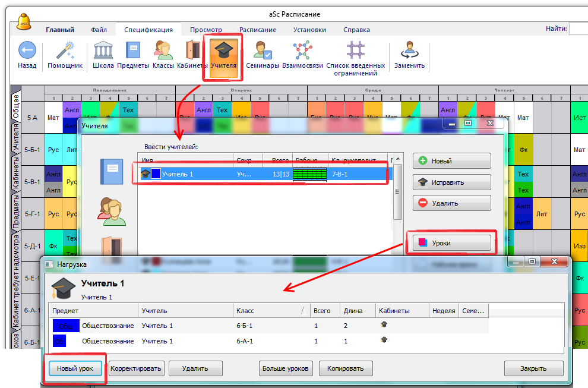Screen dimensions: 588x388
Task: Click the Заменить replace icon
Action: pos(409,51)
